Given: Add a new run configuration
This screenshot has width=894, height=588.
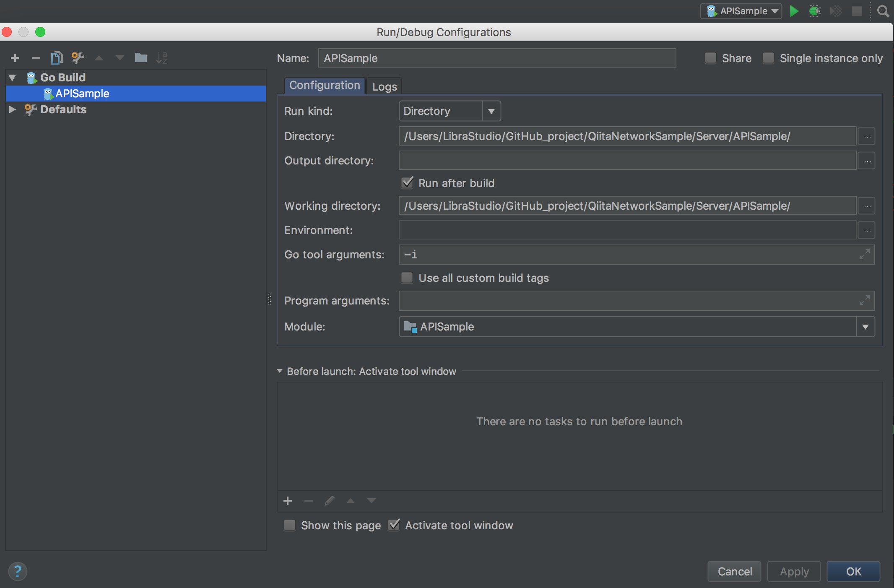Looking at the screenshot, I should [15, 58].
